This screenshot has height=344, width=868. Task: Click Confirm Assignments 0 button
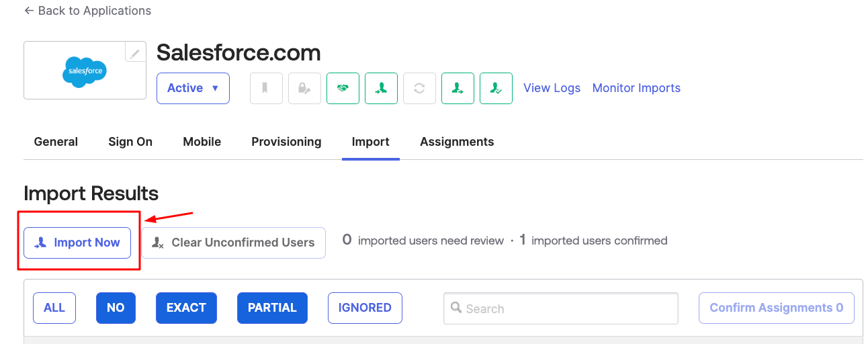[777, 308]
